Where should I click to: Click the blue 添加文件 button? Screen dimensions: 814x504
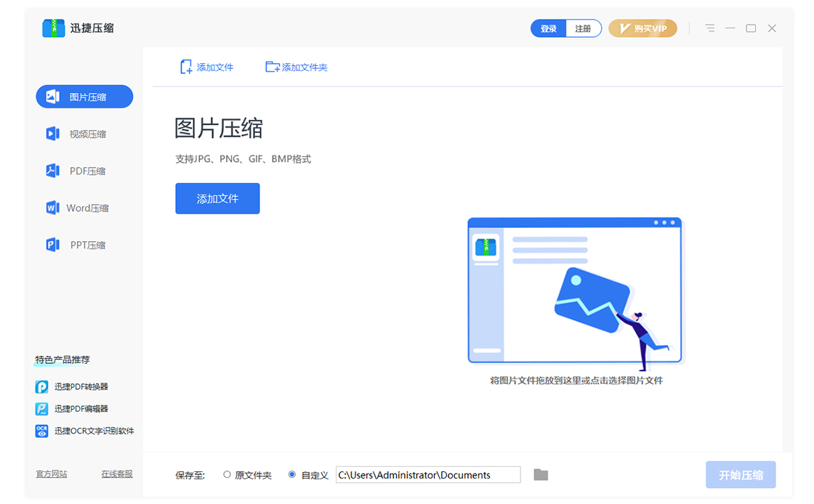click(217, 198)
